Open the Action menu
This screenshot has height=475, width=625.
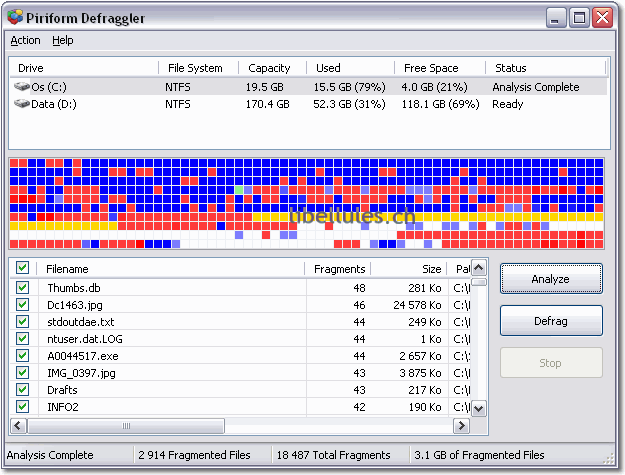(26, 40)
